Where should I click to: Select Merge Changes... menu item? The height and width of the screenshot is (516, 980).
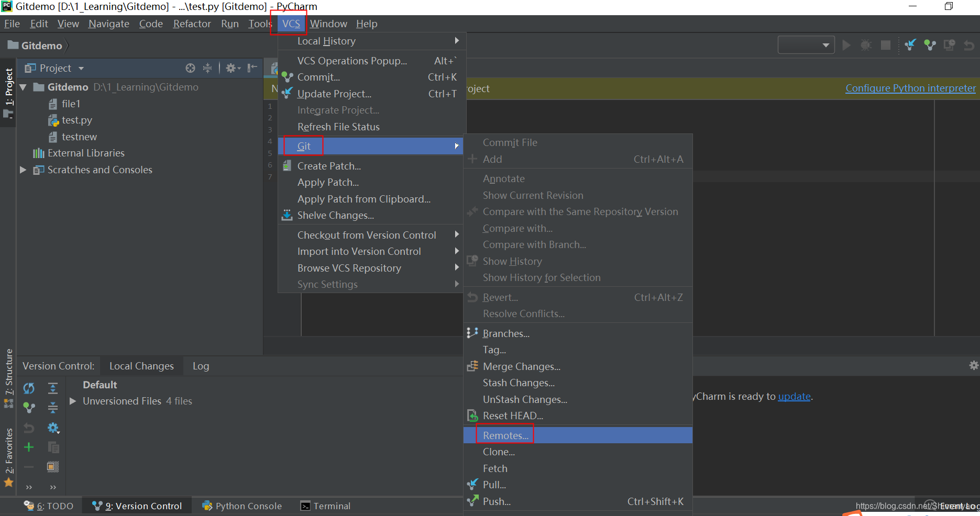click(x=578, y=366)
